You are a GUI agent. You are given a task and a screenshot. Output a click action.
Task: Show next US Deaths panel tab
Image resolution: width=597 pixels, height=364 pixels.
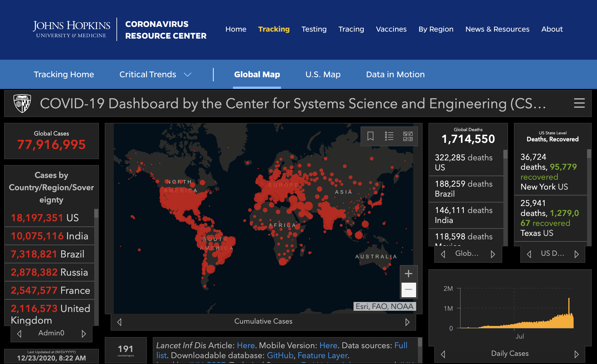[x=577, y=254]
